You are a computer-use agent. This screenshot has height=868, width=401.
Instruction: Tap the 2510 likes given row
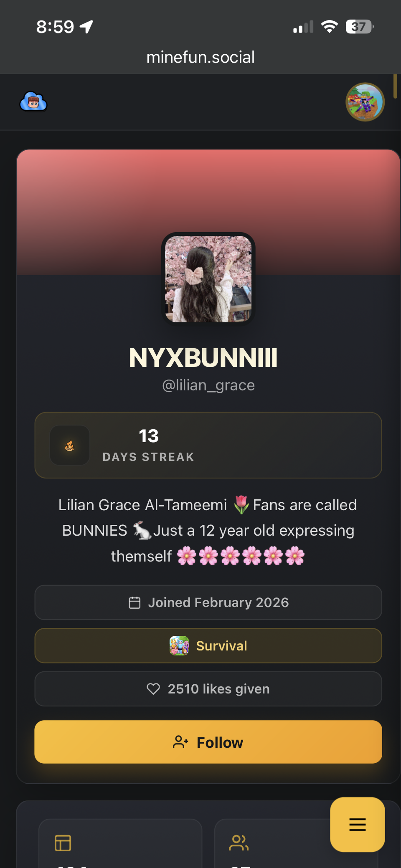coord(208,689)
